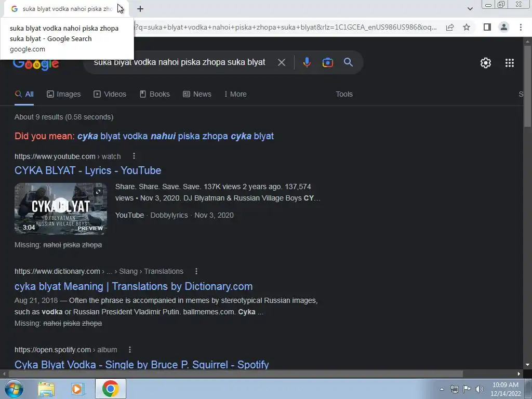
Task: Bookmark this page with the star
Action: click(467, 27)
